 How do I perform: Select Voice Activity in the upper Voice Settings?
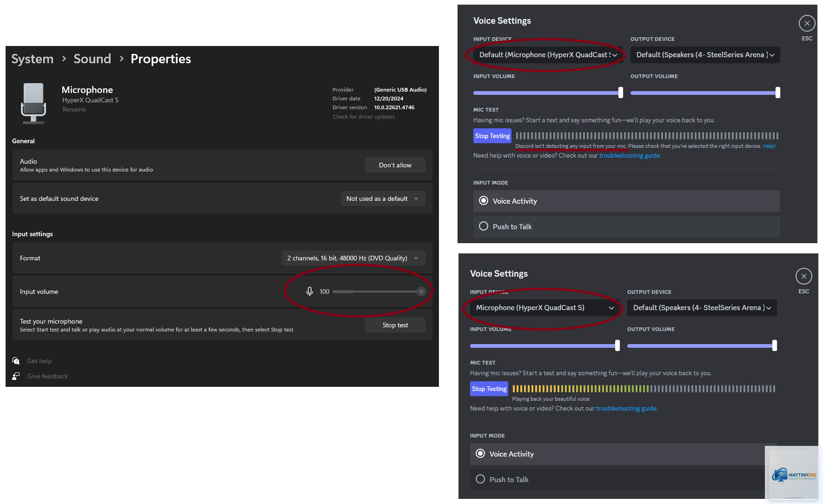pos(627,201)
